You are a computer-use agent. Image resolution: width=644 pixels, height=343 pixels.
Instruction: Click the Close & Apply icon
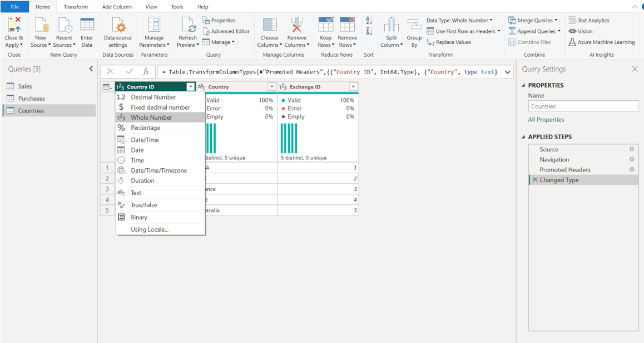pos(14,25)
